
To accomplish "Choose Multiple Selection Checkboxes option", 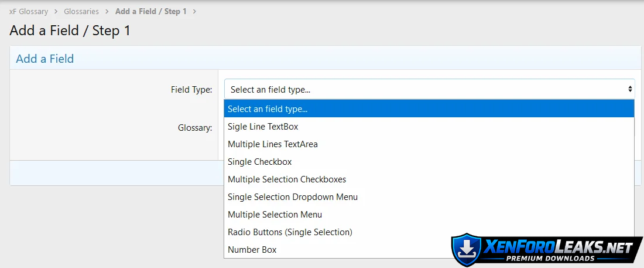I will click(287, 179).
